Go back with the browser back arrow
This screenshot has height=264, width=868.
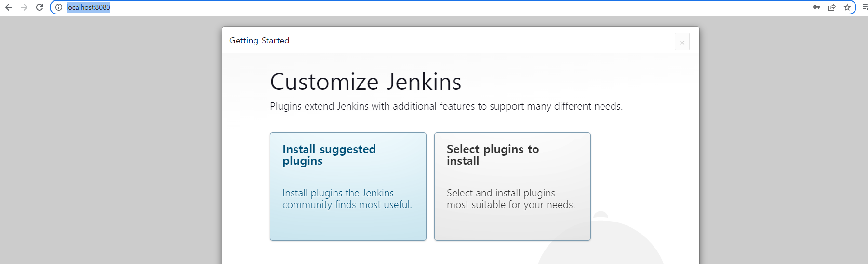point(9,7)
